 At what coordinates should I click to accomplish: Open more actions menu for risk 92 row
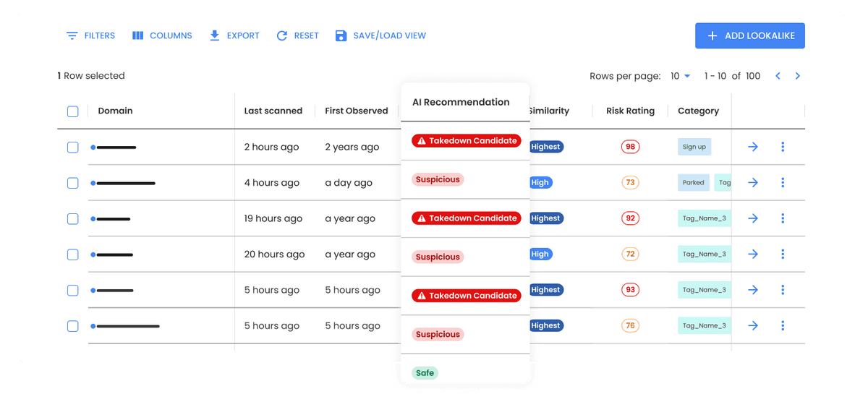[x=783, y=218]
